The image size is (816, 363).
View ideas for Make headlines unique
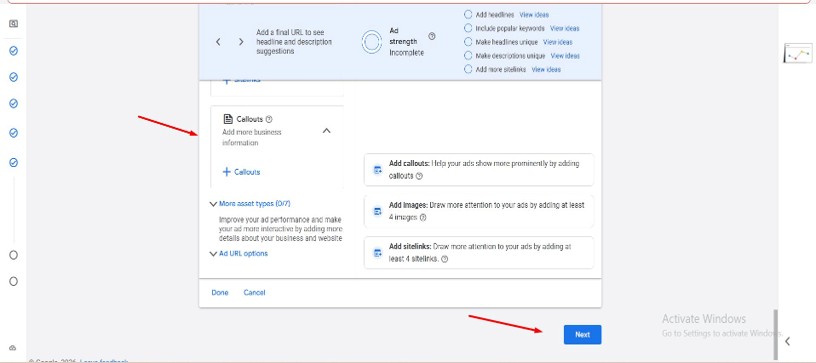(x=558, y=42)
